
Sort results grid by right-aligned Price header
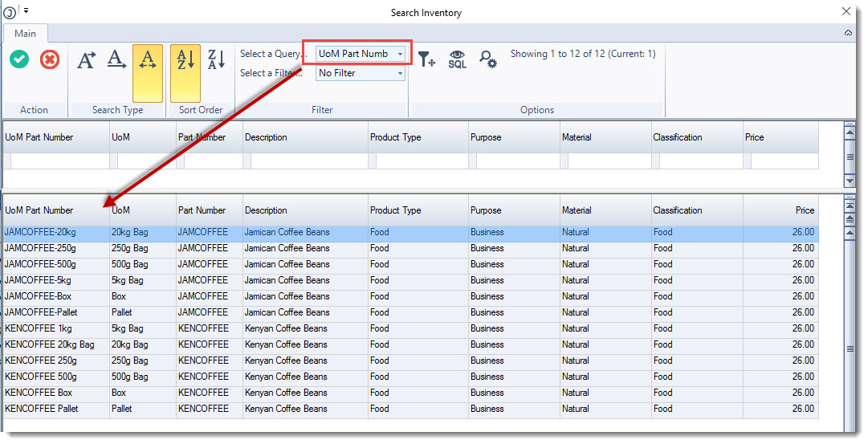[780, 210]
